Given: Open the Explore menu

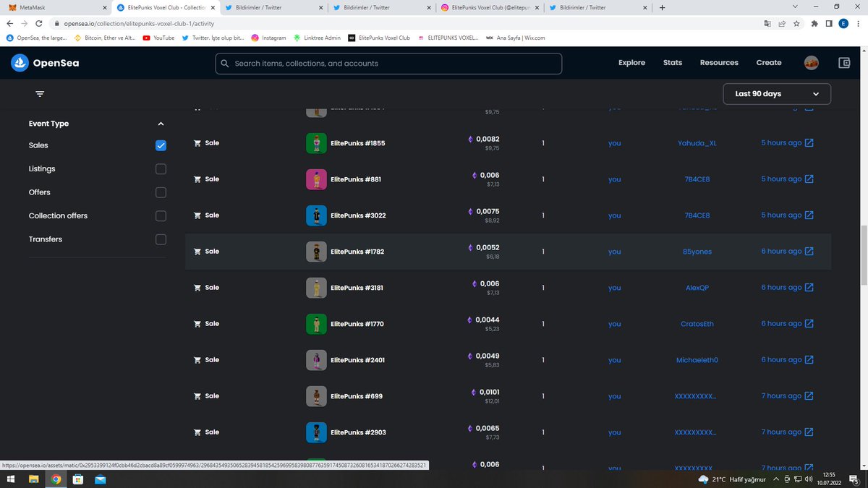Looking at the screenshot, I should click(631, 63).
